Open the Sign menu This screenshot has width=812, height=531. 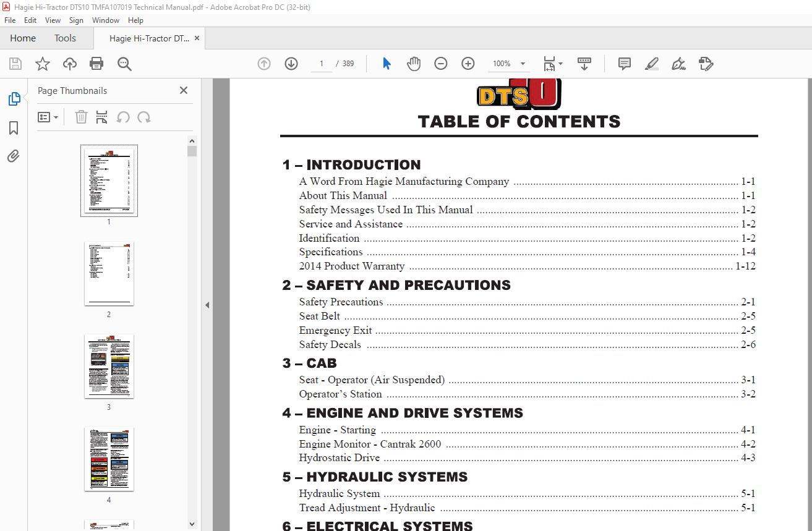76,20
